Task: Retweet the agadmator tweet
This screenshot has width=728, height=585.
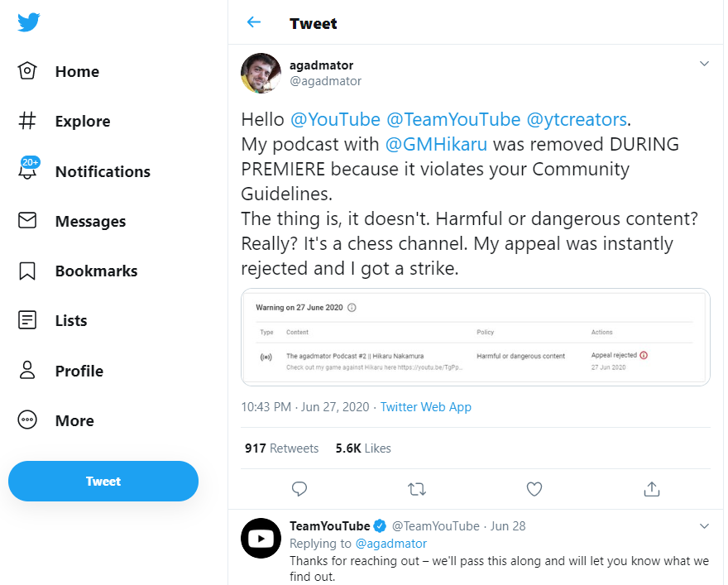Action: pyautogui.click(x=417, y=489)
